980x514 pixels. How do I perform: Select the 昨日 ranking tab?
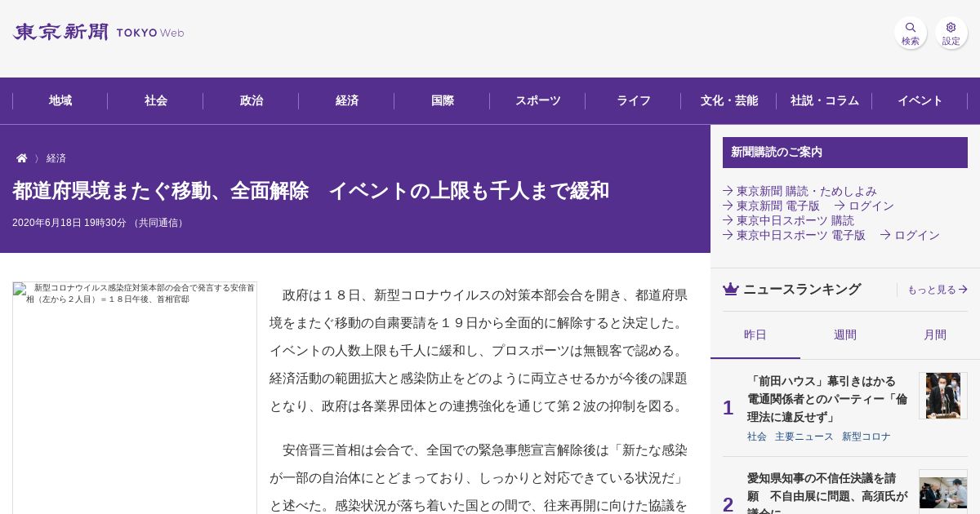tap(755, 335)
